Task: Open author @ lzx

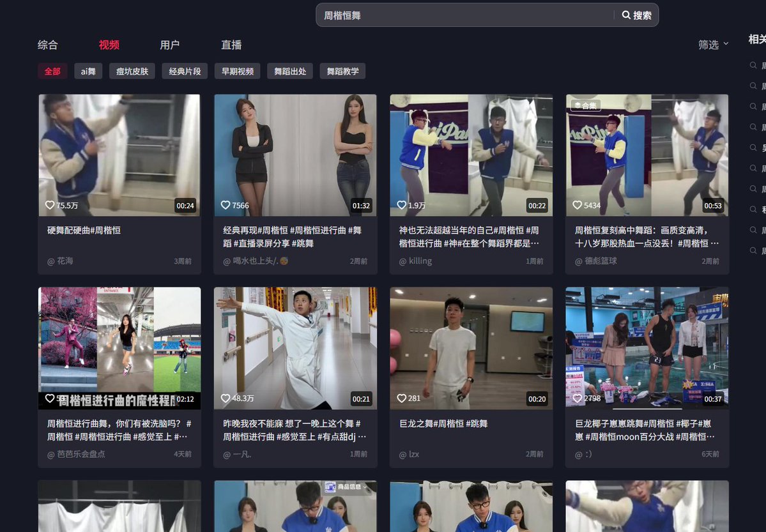Action: (409, 454)
